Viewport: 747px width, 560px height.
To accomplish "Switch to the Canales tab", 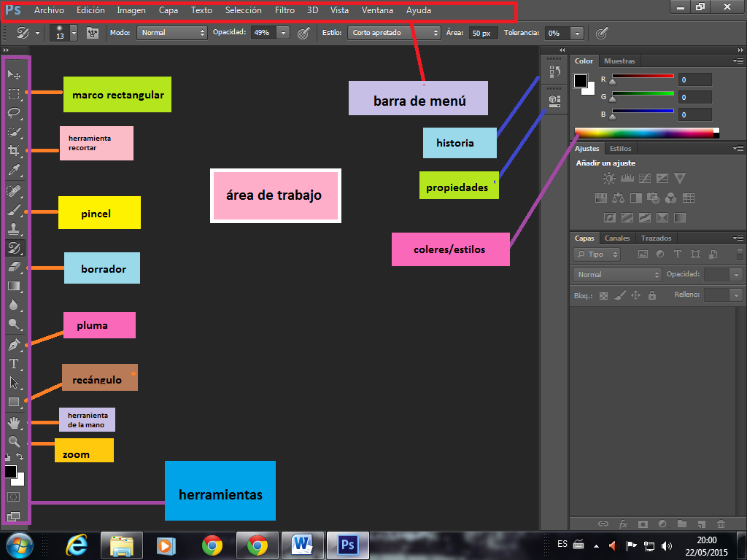I will click(x=617, y=238).
